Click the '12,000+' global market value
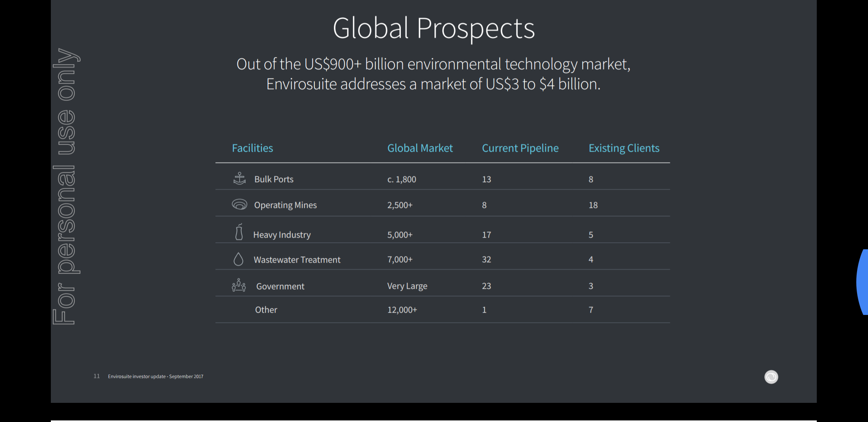Image resolution: width=868 pixels, height=422 pixels. point(402,310)
